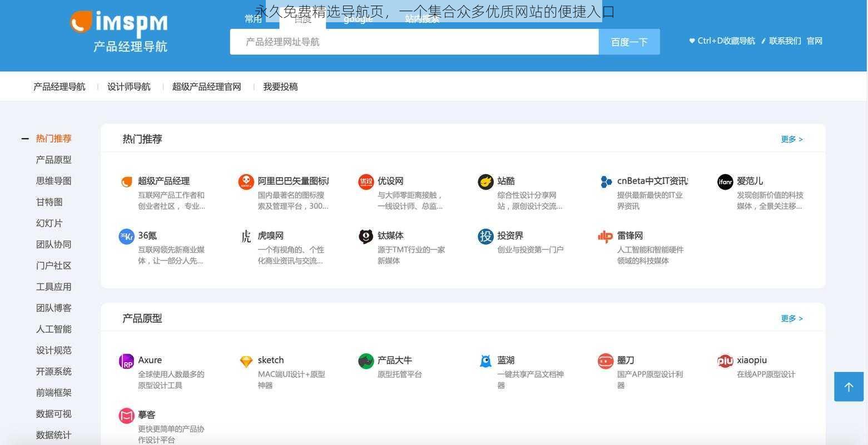Collapse the 热门推荐 sidebar marker

click(x=25, y=139)
